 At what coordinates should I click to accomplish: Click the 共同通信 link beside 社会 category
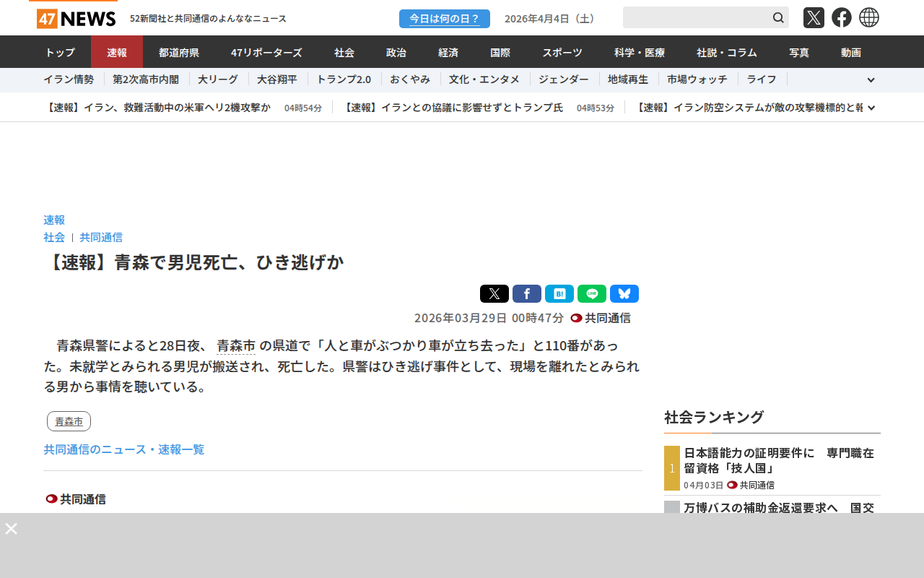coord(101,237)
